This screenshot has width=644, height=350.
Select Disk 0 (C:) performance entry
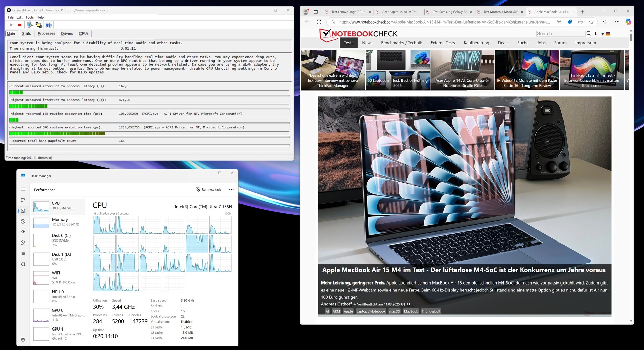point(58,240)
